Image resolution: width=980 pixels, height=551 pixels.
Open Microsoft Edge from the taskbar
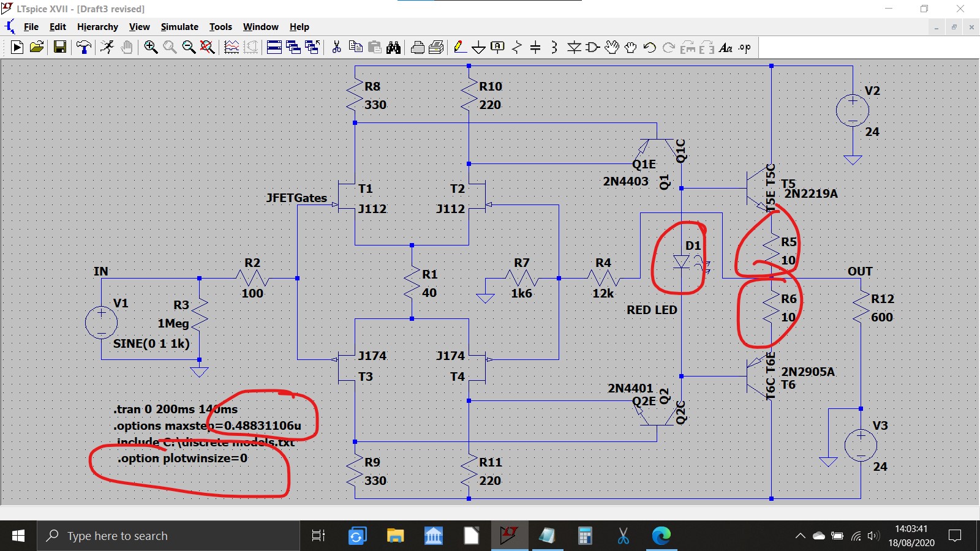pyautogui.click(x=661, y=536)
